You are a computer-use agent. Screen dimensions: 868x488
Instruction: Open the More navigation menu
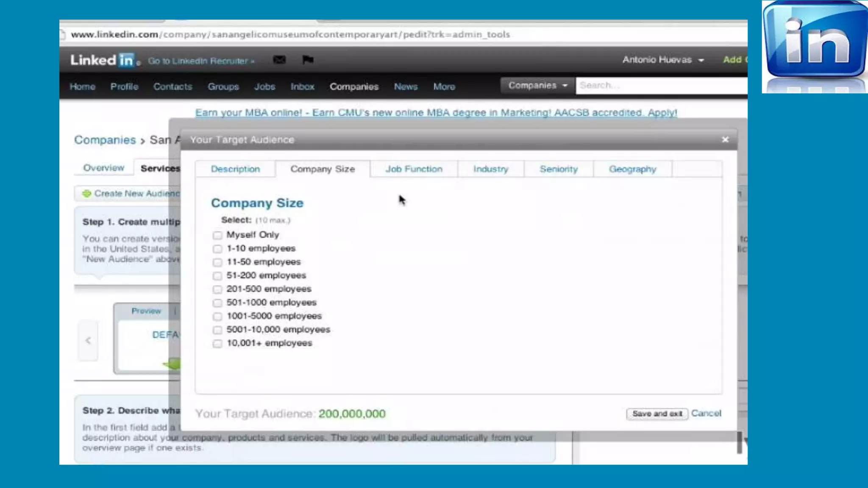point(444,86)
